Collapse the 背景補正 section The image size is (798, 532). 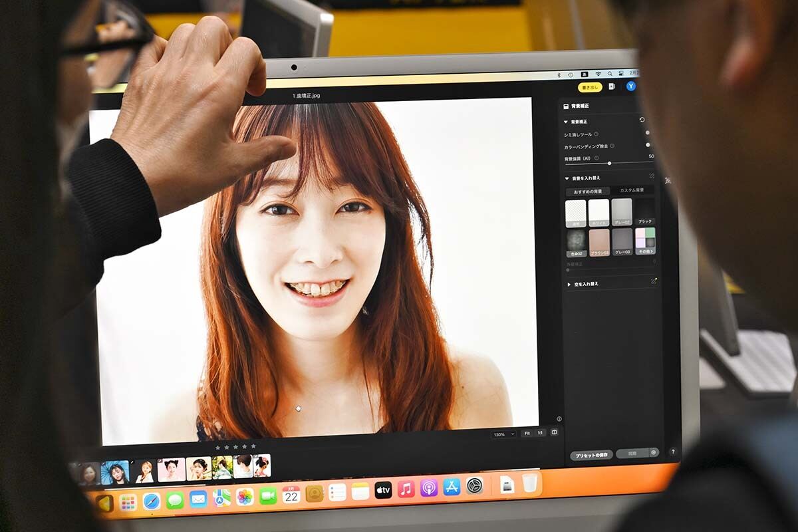tap(566, 122)
